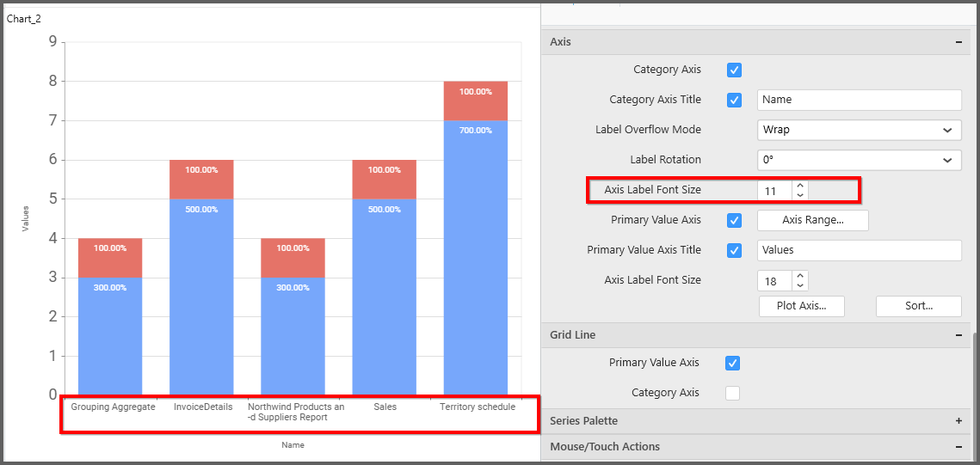Toggle the Primary Value Axis Title checkbox
The width and height of the screenshot is (980, 465).
pos(734,250)
